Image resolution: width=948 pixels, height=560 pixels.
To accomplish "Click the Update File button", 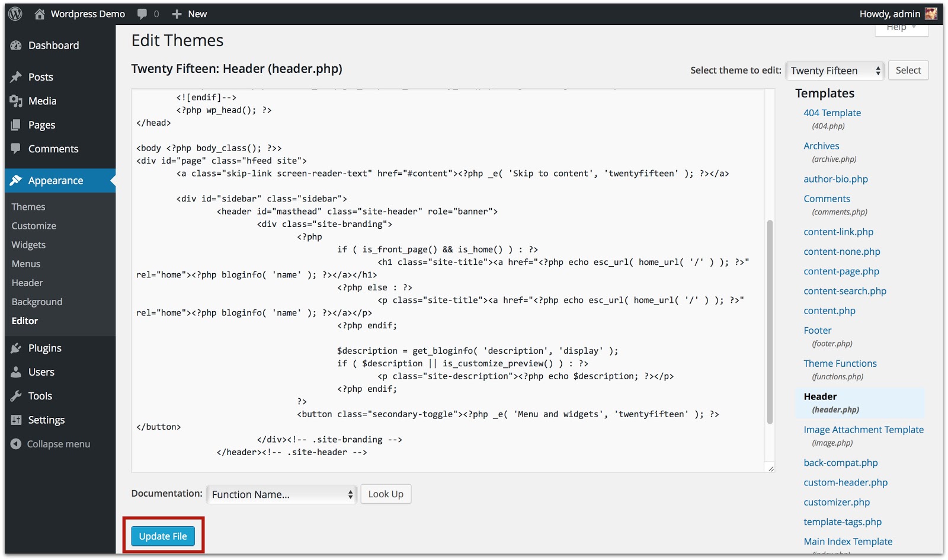I will [x=164, y=536].
